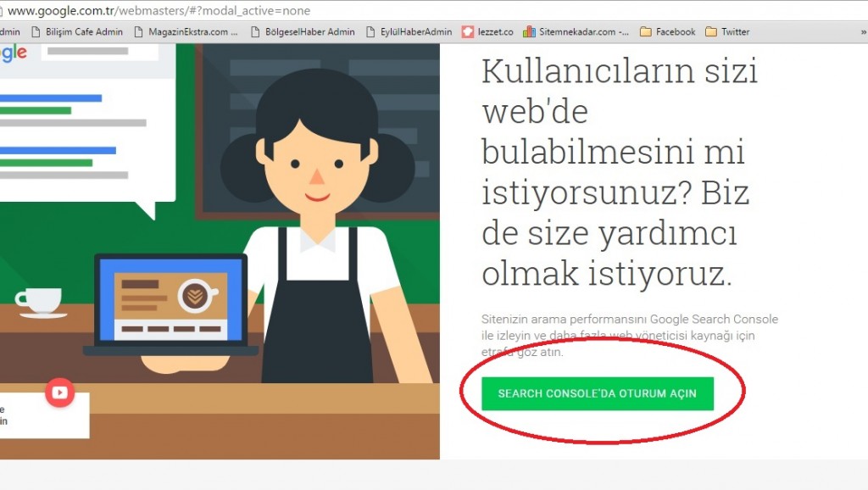Screen dimensions: 868x490
Task: Expand the Twitter bookmarks folder
Action: pos(727,32)
